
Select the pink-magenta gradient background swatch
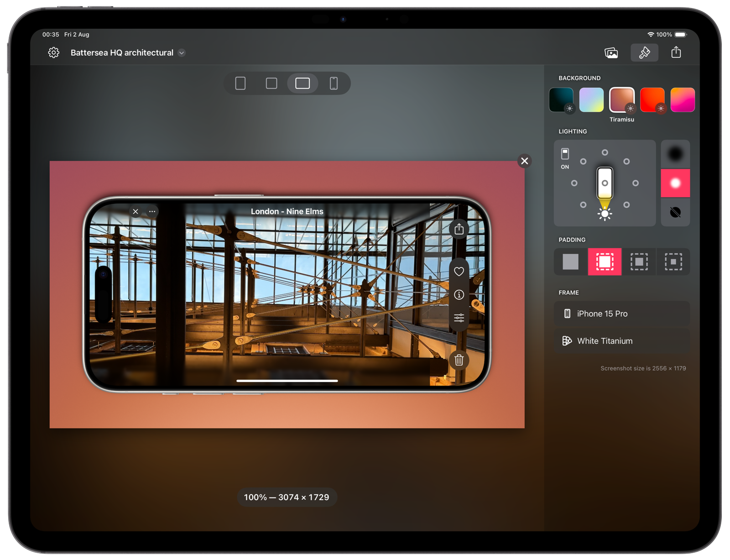(x=683, y=100)
